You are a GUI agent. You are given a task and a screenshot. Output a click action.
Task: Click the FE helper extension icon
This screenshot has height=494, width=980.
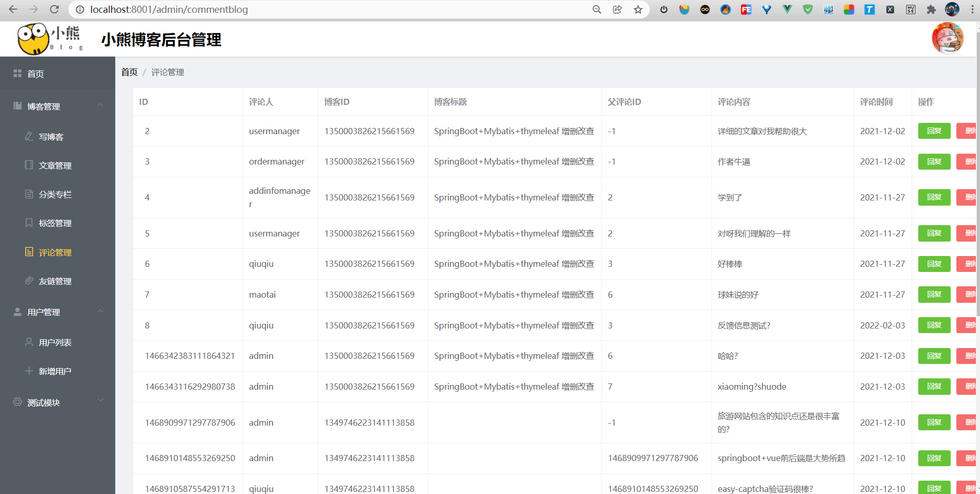click(746, 9)
